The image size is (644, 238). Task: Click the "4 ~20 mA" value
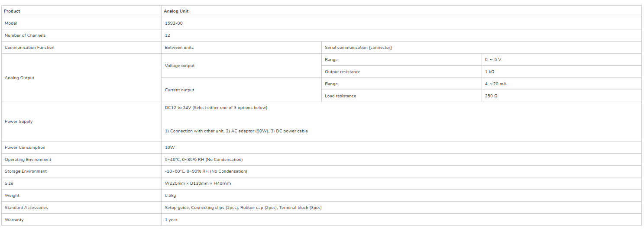(495, 84)
